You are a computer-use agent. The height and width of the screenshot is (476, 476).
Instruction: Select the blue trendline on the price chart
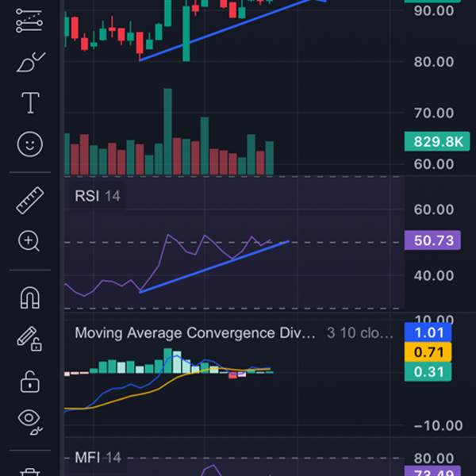225,29
